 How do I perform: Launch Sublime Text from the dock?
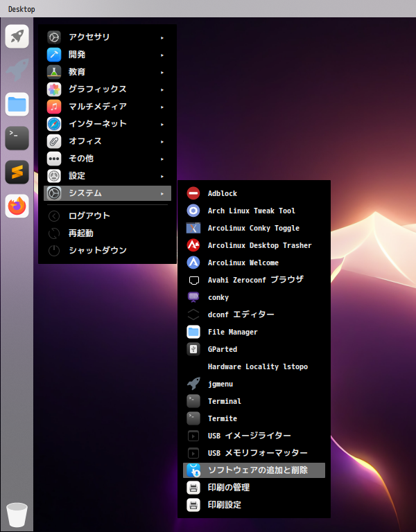click(17, 172)
